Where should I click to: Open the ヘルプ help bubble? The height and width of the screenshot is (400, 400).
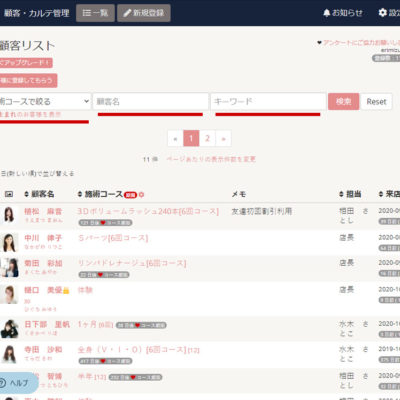pos(18,383)
